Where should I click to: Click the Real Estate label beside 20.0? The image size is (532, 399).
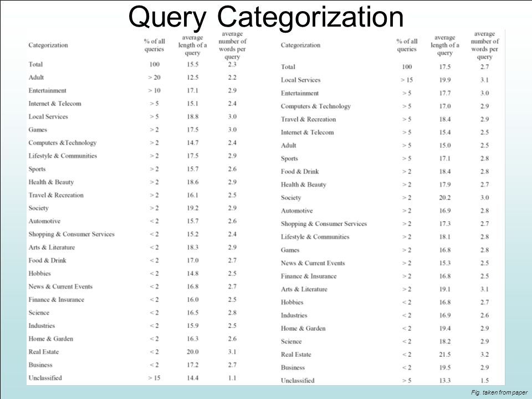44,352
